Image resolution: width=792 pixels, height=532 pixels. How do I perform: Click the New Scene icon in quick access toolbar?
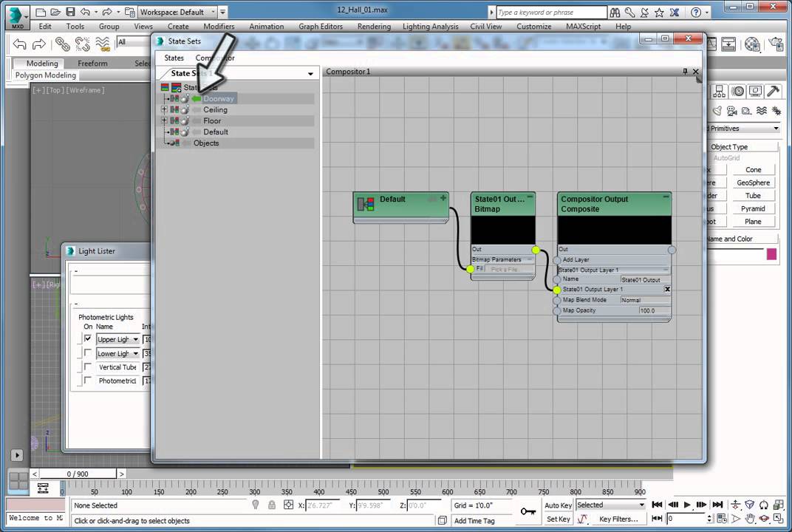point(41,12)
